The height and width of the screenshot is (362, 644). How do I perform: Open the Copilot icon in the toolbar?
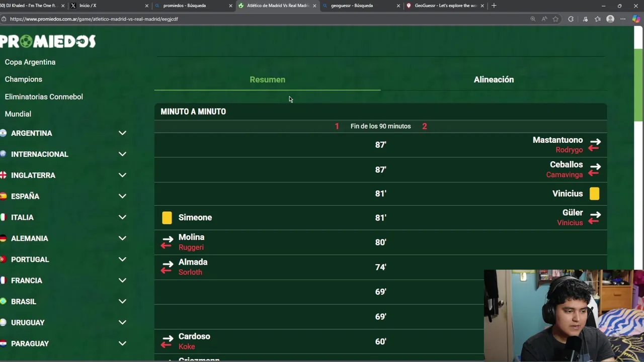point(636,19)
